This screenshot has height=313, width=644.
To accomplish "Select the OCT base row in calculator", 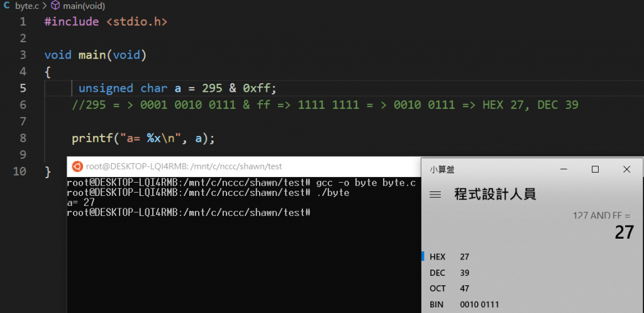I will point(532,288).
